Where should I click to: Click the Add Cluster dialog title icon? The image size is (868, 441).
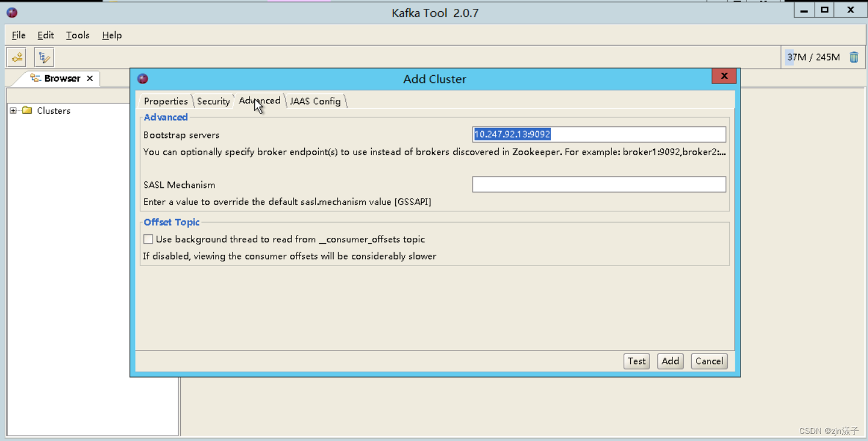(143, 79)
